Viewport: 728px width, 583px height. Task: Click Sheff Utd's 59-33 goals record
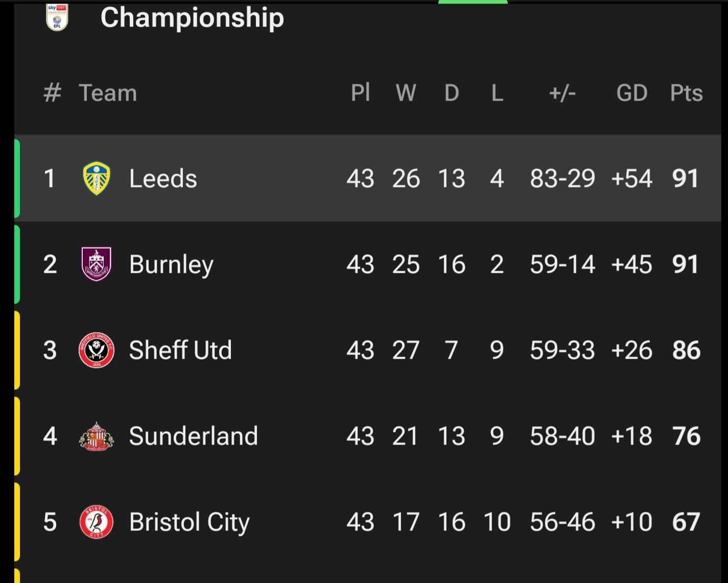562,350
